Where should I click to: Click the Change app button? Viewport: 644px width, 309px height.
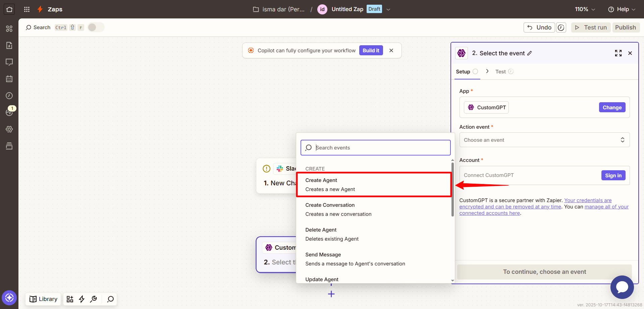(612, 107)
